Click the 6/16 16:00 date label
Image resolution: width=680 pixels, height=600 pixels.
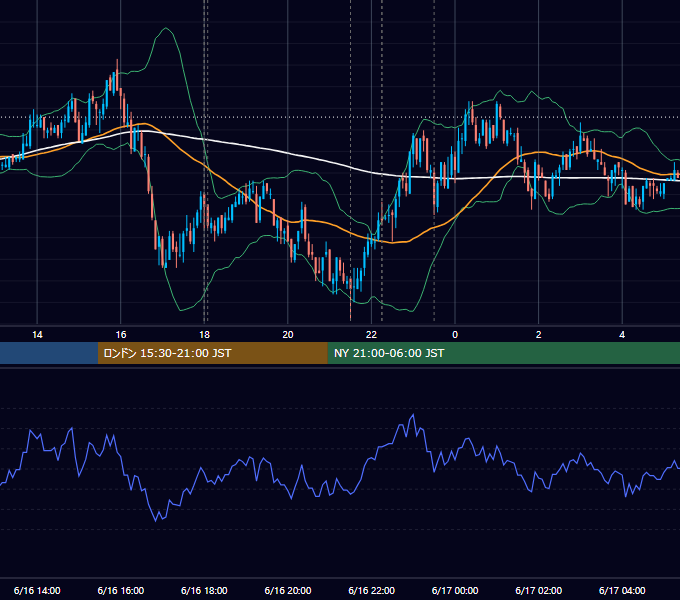tap(121, 590)
